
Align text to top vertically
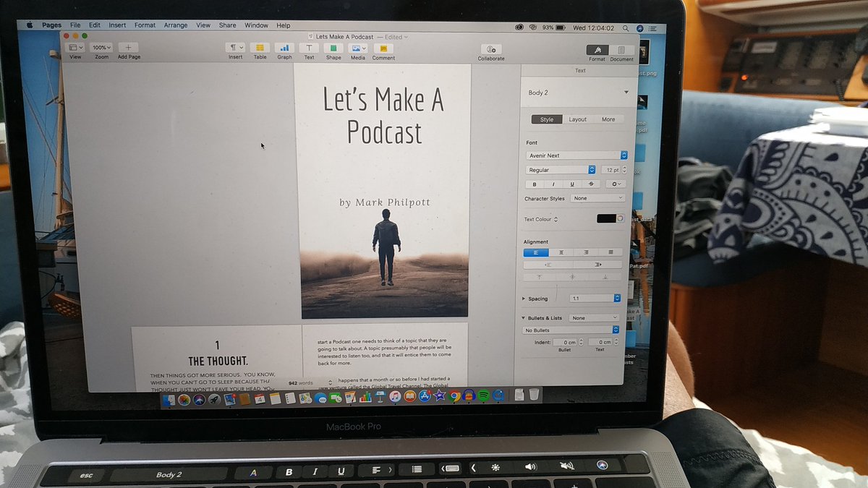pos(540,277)
